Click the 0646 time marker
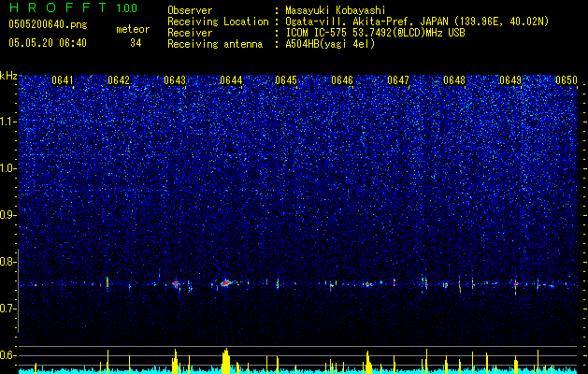Viewport: 588px width, 374px height. (342, 80)
